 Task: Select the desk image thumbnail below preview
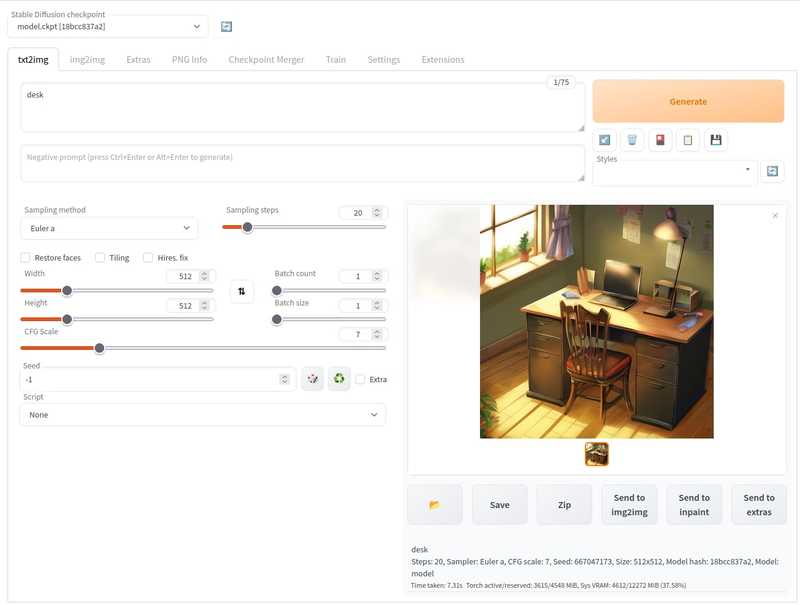click(596, 454)
